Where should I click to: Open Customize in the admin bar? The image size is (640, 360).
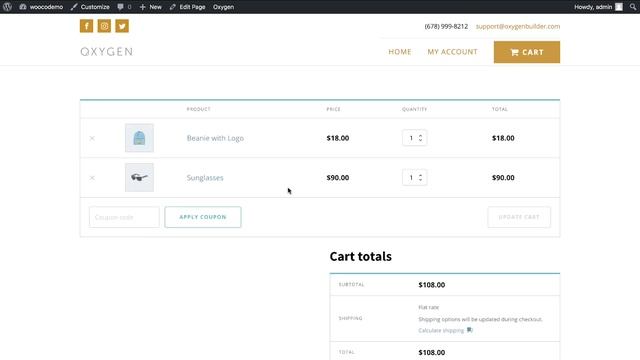(90, 7)
